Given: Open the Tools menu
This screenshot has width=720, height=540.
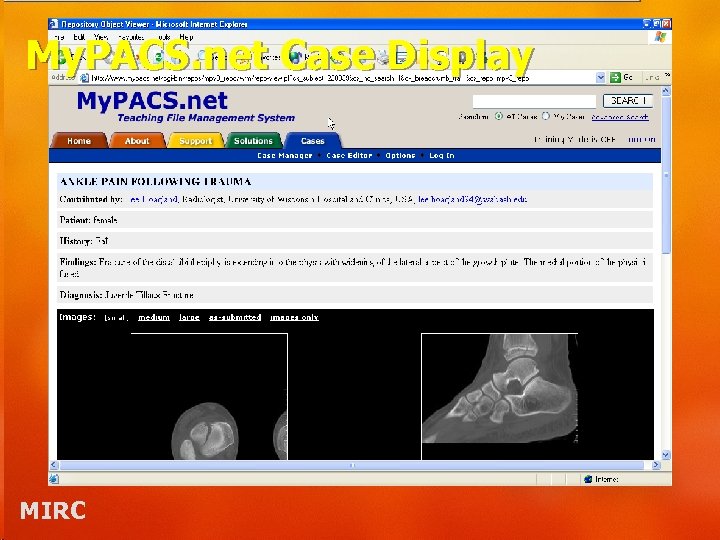Looking at the screenshot, I should pyautogui.click(x=163, y=37).
